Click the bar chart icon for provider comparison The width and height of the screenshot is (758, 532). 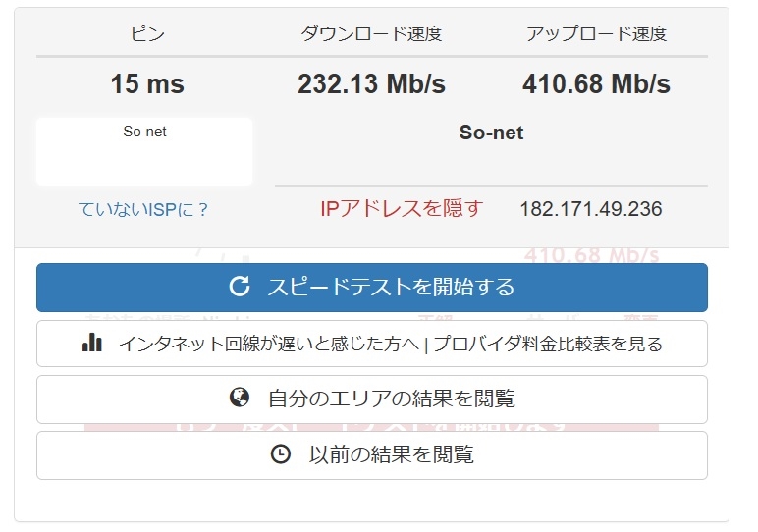click(92, 344)
